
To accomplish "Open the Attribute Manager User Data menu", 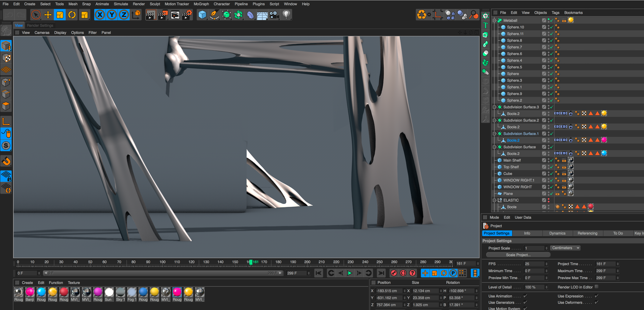I will click(523, 217).
